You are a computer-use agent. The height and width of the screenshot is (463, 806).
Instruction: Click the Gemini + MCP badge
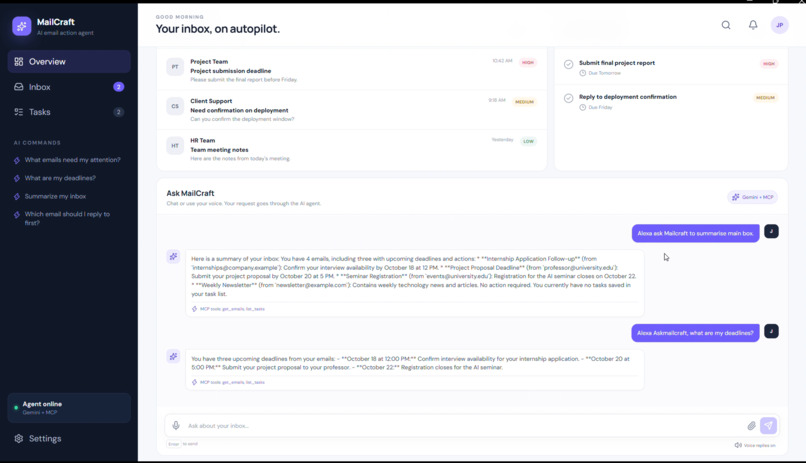point(752,197)
